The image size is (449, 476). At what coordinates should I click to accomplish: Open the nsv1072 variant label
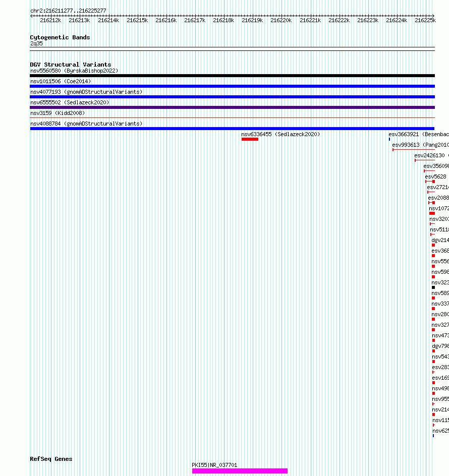(x=439, y=209)
